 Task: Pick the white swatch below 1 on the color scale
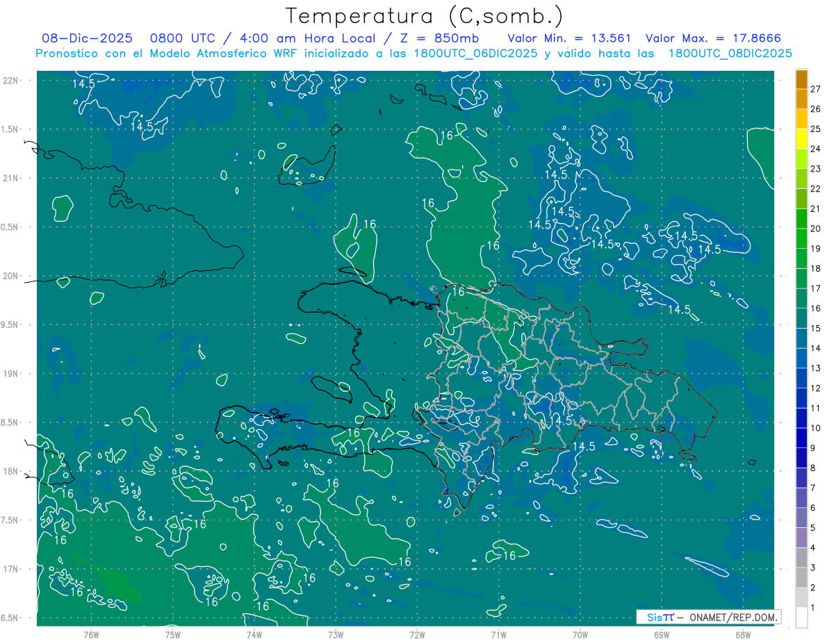click(x=801, y=618)
